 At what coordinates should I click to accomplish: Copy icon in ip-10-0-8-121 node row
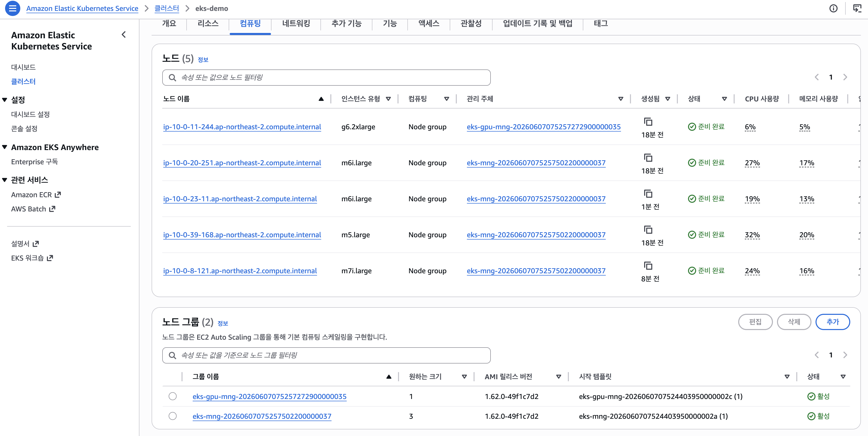pyautogui.click(x=648, y=266)
